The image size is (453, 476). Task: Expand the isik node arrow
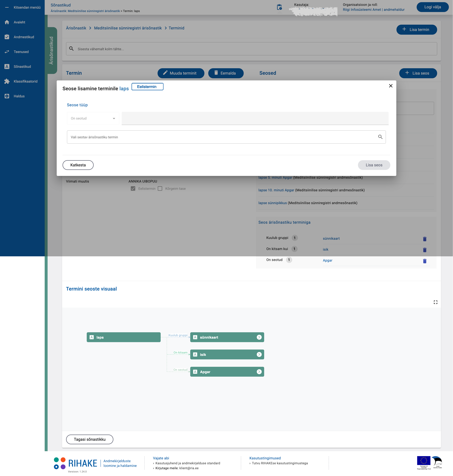click(259, 354)
